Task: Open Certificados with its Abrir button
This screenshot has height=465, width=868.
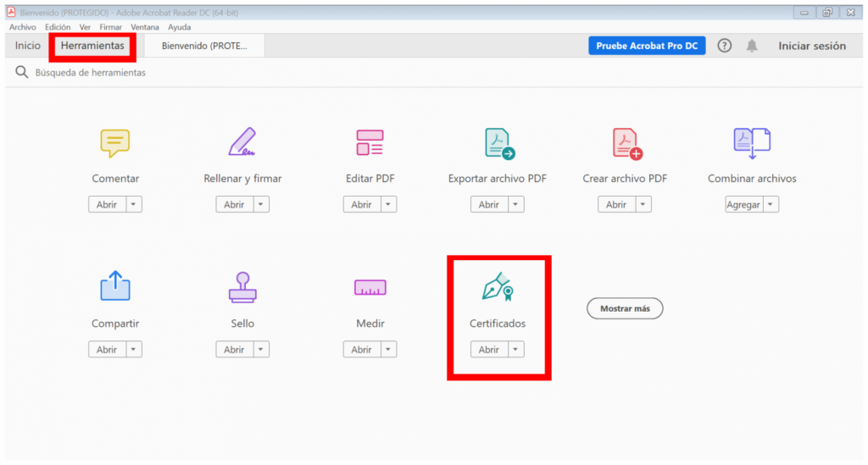Action: coord(489,350)
